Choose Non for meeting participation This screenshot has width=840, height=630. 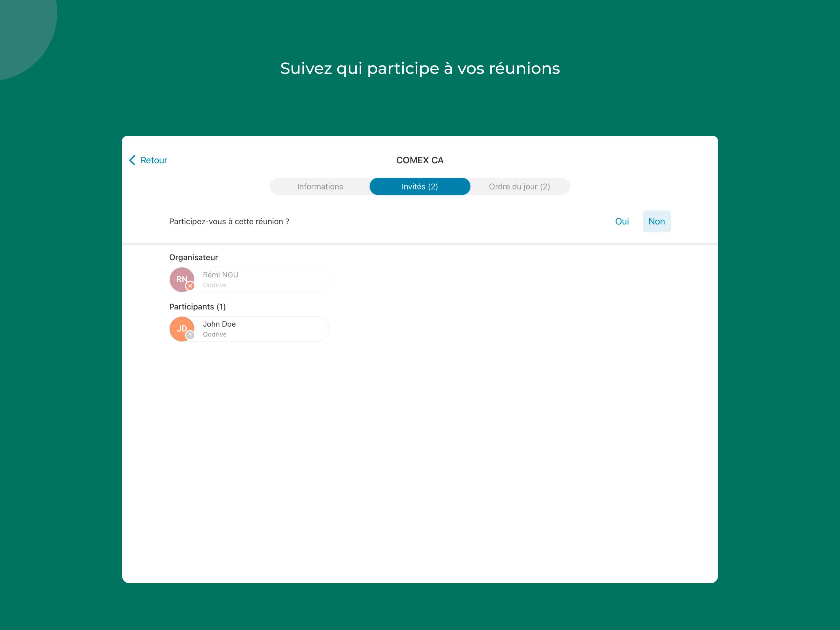click(x=656, y=221)
